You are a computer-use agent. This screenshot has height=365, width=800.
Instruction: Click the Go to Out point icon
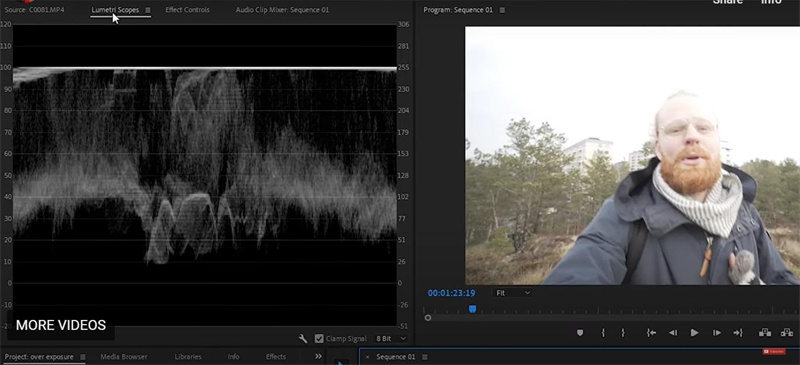tap(738, 332)
